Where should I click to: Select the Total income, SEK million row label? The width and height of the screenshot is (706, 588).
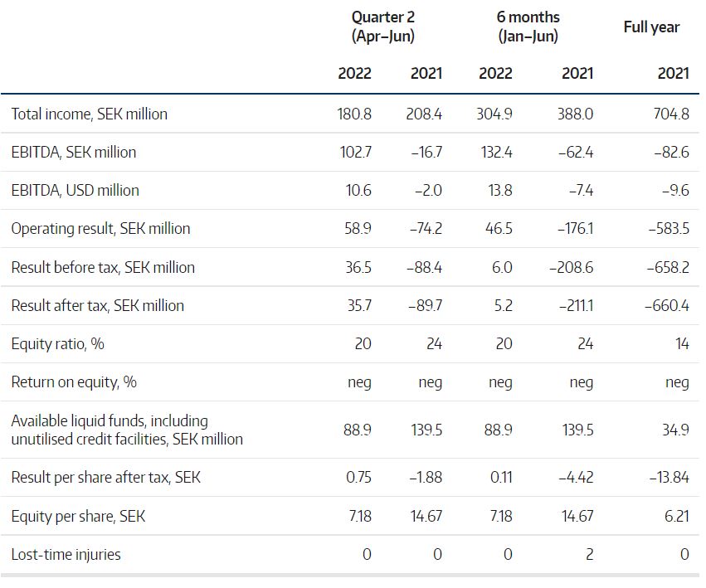click(x=89, y=114)
